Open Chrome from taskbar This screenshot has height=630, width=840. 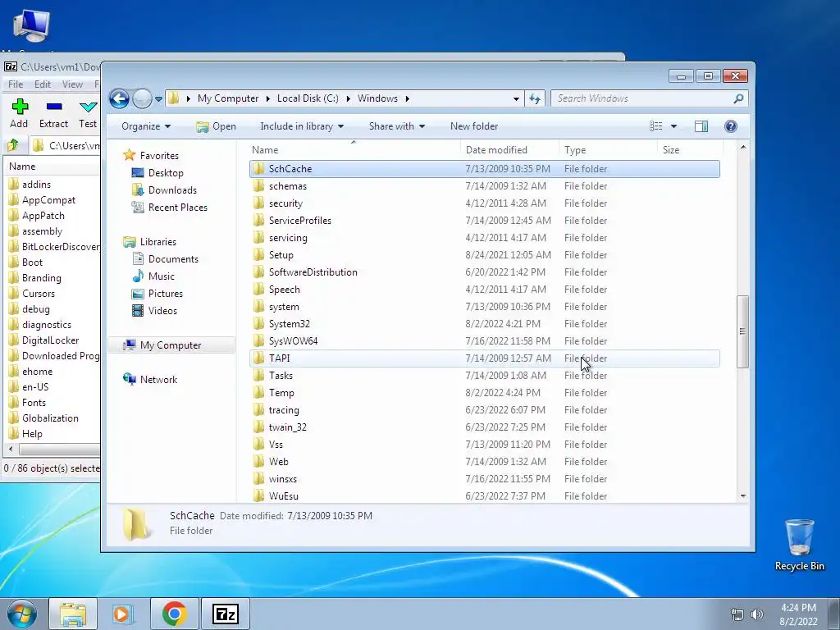tap(174, 614)
